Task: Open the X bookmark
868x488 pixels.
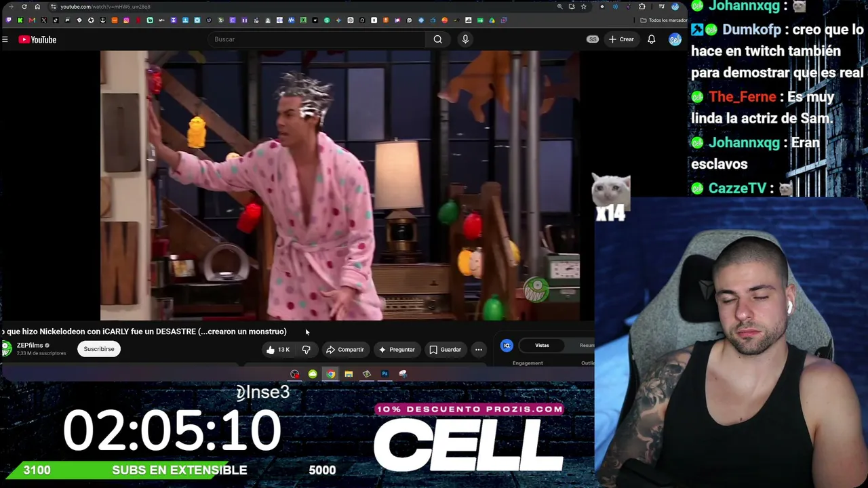Action: [x=43, y=20]
